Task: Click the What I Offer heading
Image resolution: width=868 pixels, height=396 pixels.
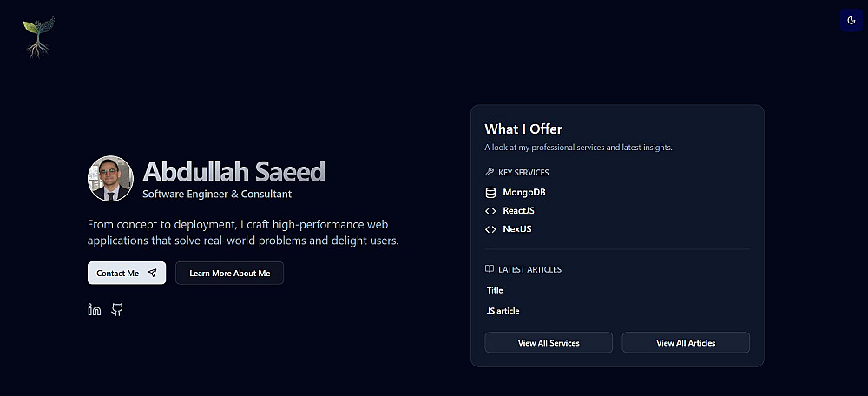Action: [523, 129]
